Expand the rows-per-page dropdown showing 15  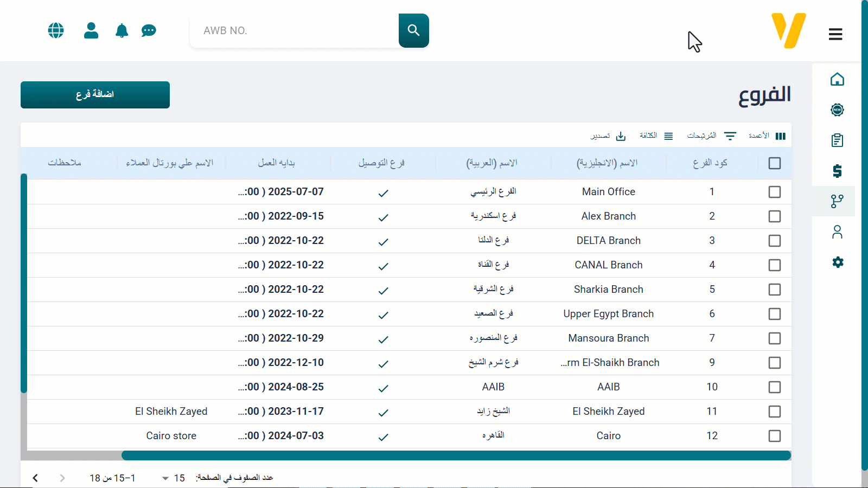pyautogui.click(x=173, y=478)
